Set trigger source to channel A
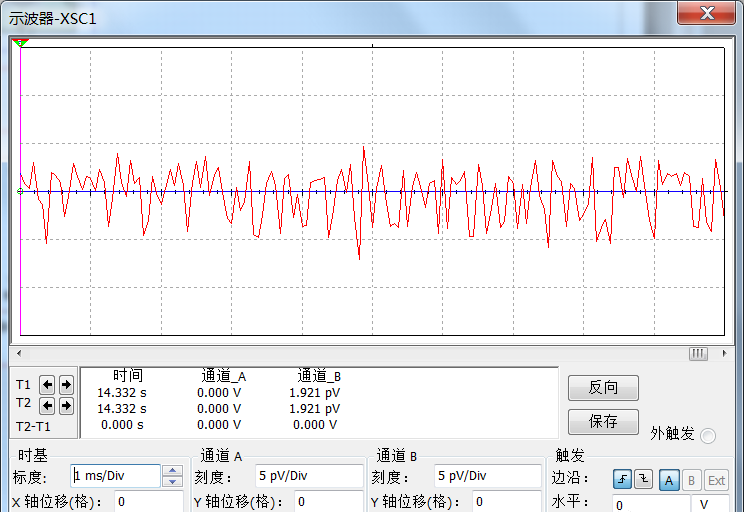This screenshot has width=744, height=512. 670,480
